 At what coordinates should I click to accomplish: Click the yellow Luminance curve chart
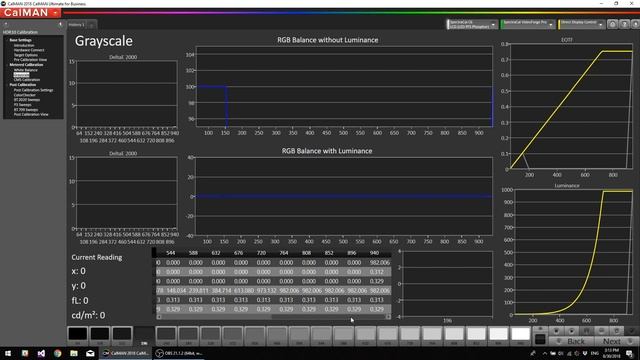pos(573,252)
